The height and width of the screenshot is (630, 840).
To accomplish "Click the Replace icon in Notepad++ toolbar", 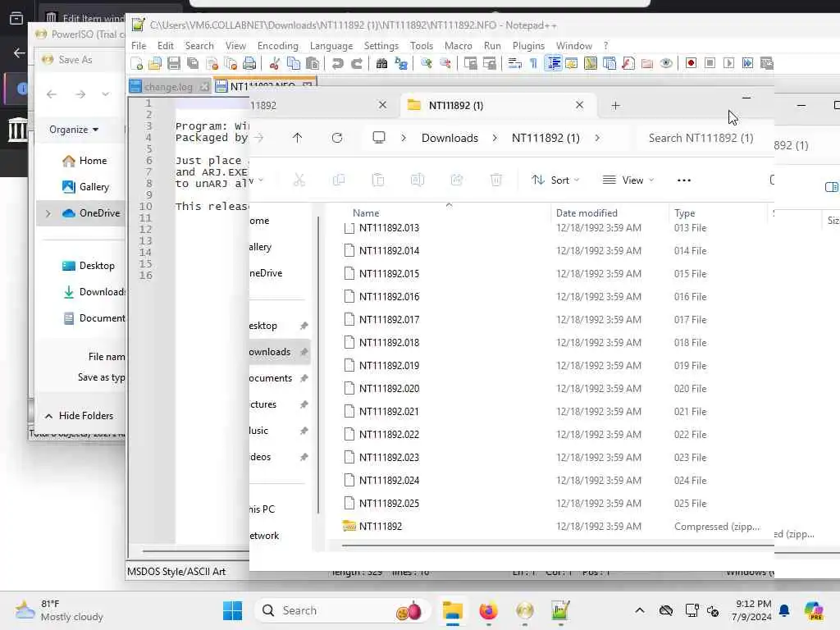I will (x=400, y=64).
